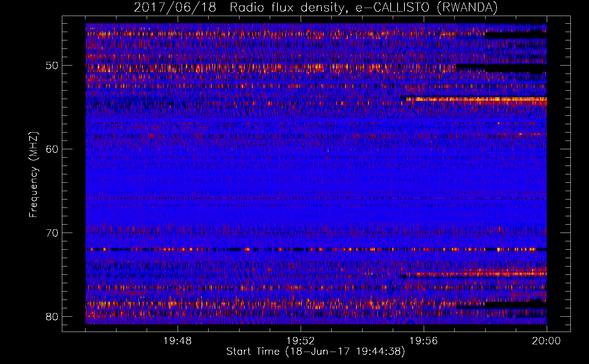Click the 19:52 time tick label
The height and width of the screenshot is (364, 589).
point(300,341)
